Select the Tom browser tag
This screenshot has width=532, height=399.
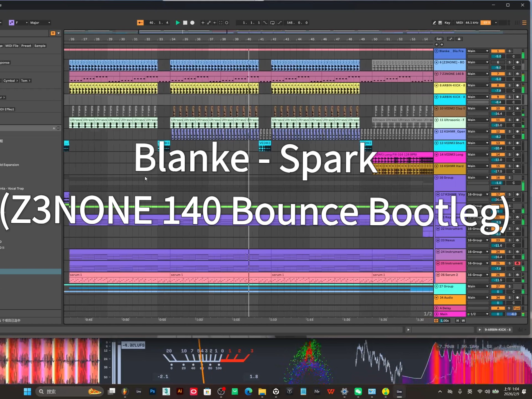pos(25,81)
